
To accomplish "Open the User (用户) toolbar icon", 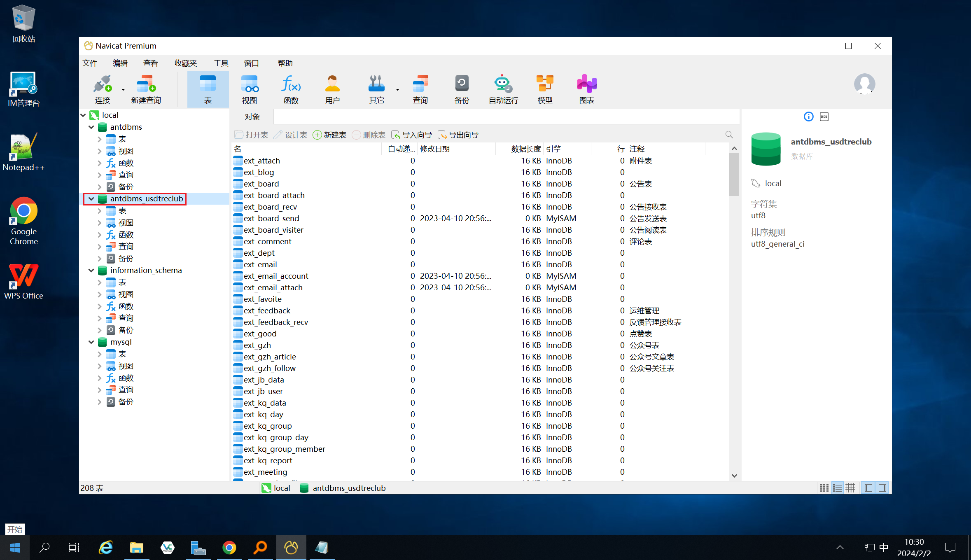I will pyautogui.click(x=332, y=89).
